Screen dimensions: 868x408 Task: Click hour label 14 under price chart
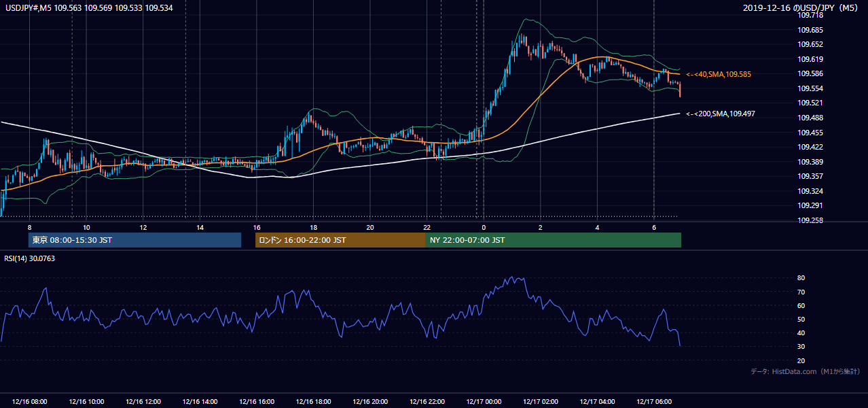click(x=200, y=227)
